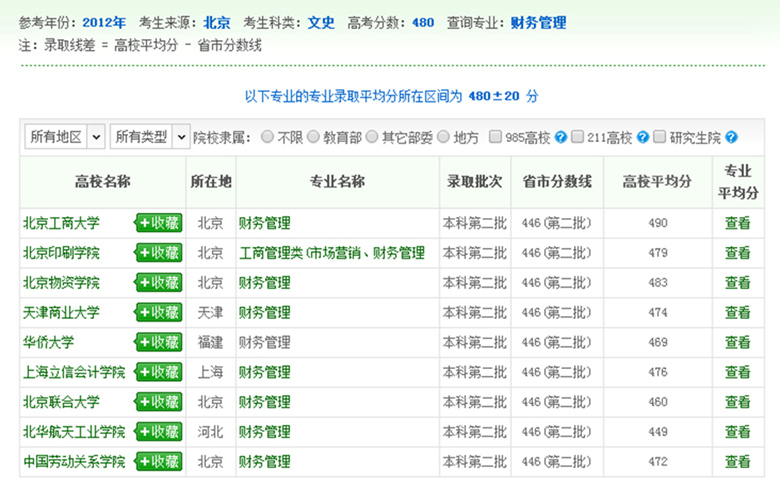
Task: Click average score 490 for 北京工商大学
Action: click(658, 223)
